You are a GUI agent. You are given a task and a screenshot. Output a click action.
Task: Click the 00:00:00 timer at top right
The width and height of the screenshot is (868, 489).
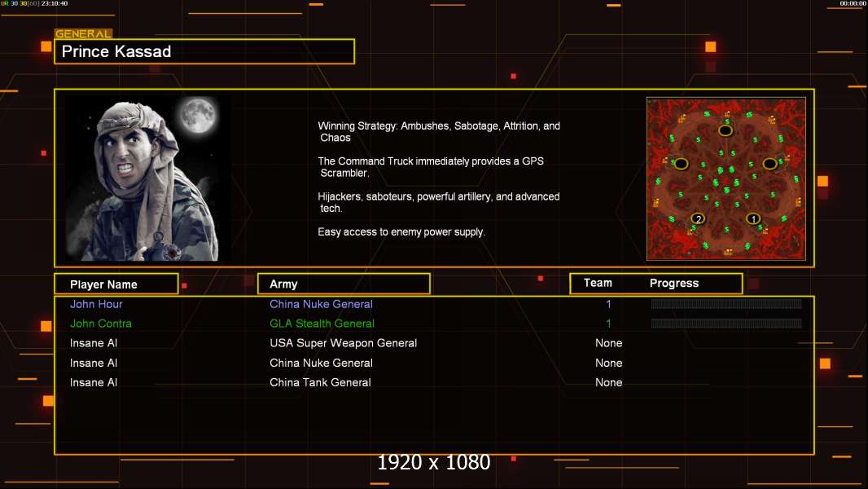coord(853,3)
